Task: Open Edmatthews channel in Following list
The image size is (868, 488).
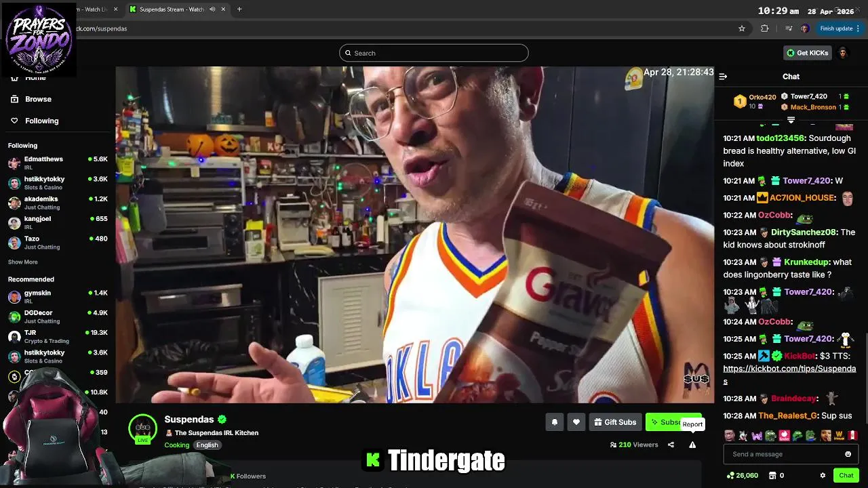Action: 58,163
